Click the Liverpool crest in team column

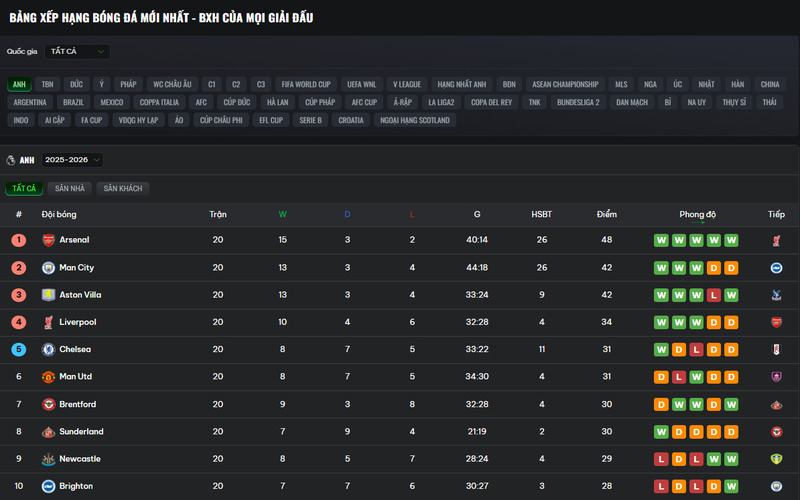coord(48,322)
